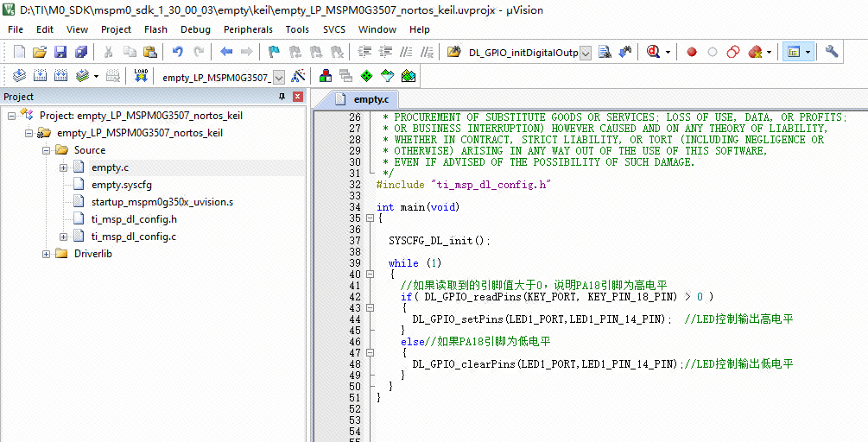Image resolution: width=868 pixels, height=442 pixels.
Task: Click the find text input field
Action: [523, 53]
